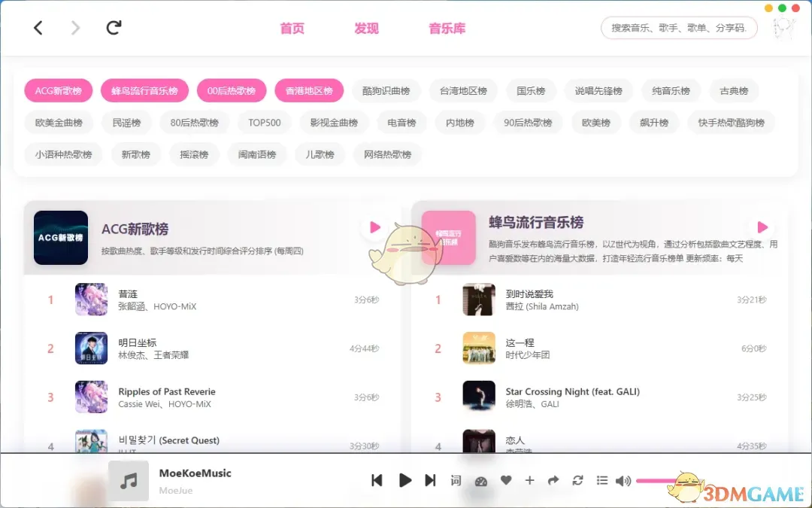The image size is (812, 508).
Task: Open artist page for 林俊杰
Action: (131, 355)
